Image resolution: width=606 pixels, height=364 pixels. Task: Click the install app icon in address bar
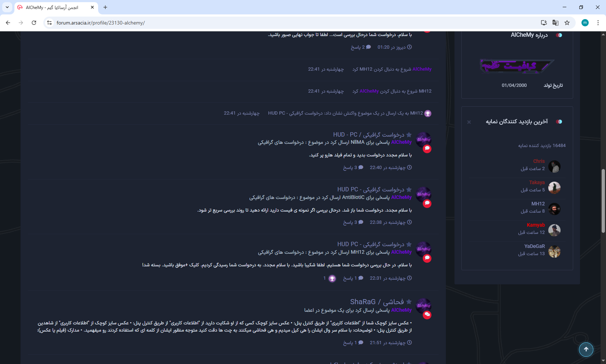pyautogui.click(x=544, y=23)
